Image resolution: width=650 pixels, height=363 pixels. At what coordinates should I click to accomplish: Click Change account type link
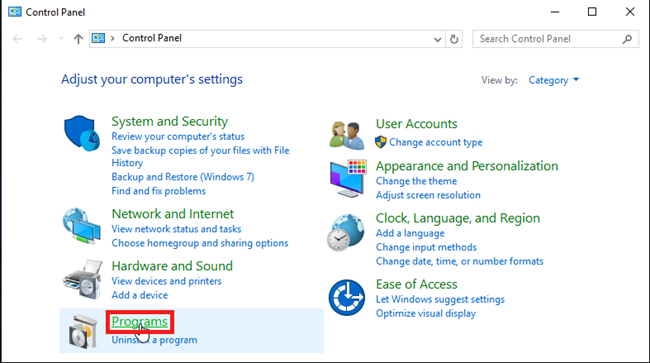(436, 142)
